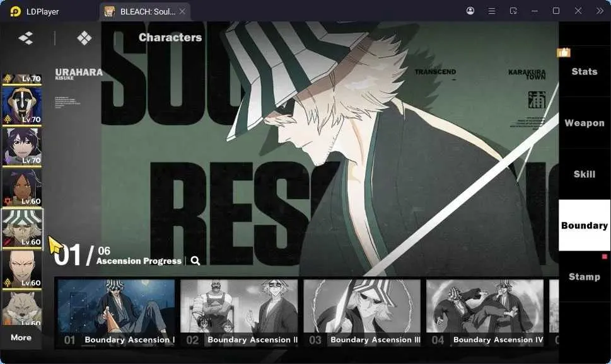Close the BLEACH: Soul tab
This screenshot has width=611, height=364.
tap(182, 12)
